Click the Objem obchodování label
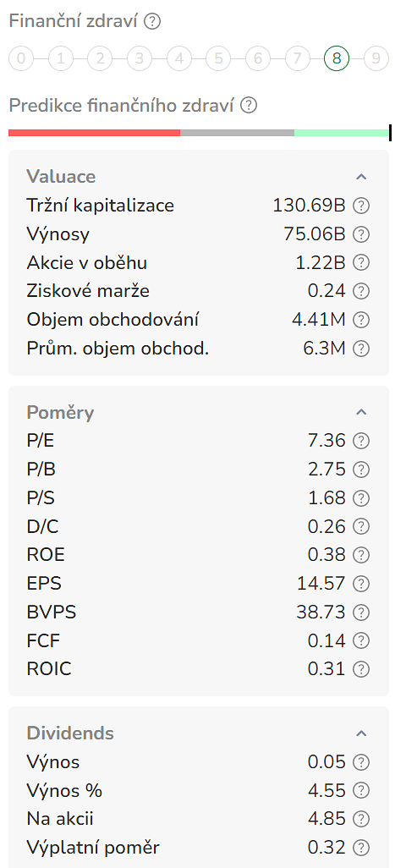This screenshot has height=868, width=406. coord(112,320)
